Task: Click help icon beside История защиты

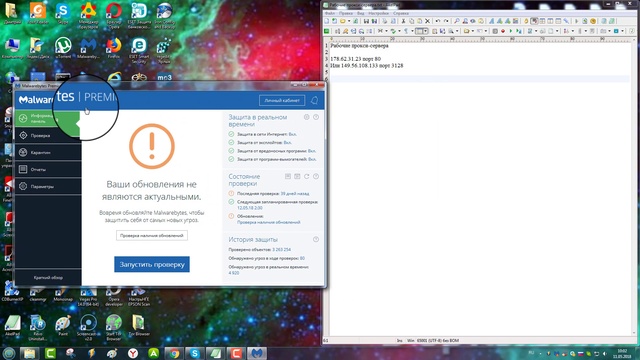Action: click(x=316, y=239)
